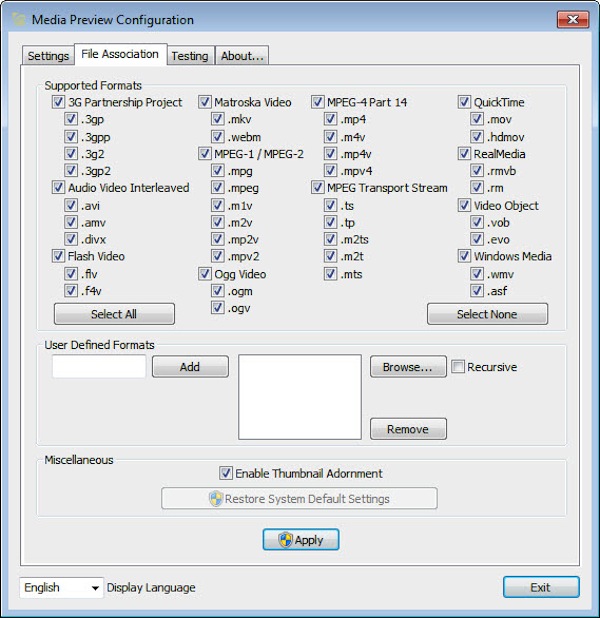Toggle the 3G Partnership Project checkbox
Viewport: 600px width, 618px height.
click(58, 102)
